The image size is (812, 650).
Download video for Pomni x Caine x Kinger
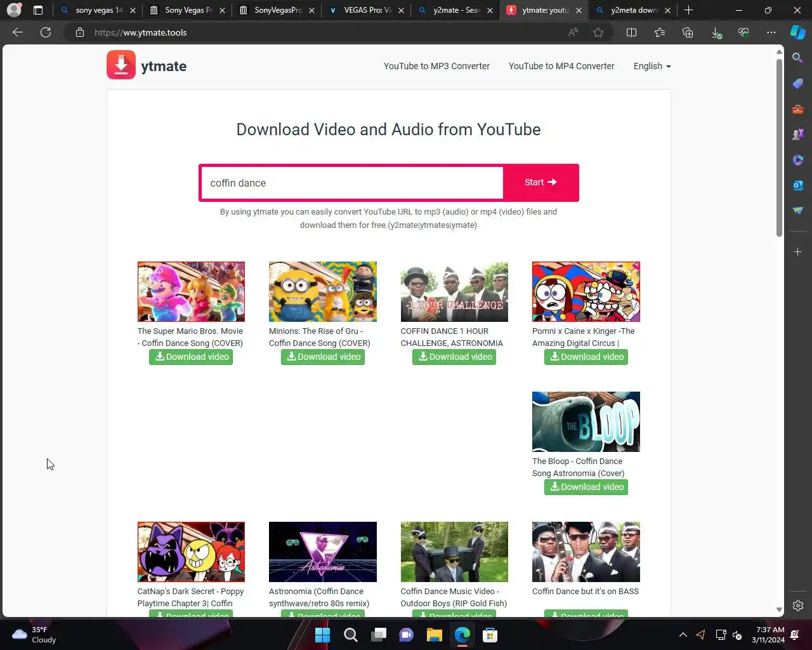click(x=586, y=357)
